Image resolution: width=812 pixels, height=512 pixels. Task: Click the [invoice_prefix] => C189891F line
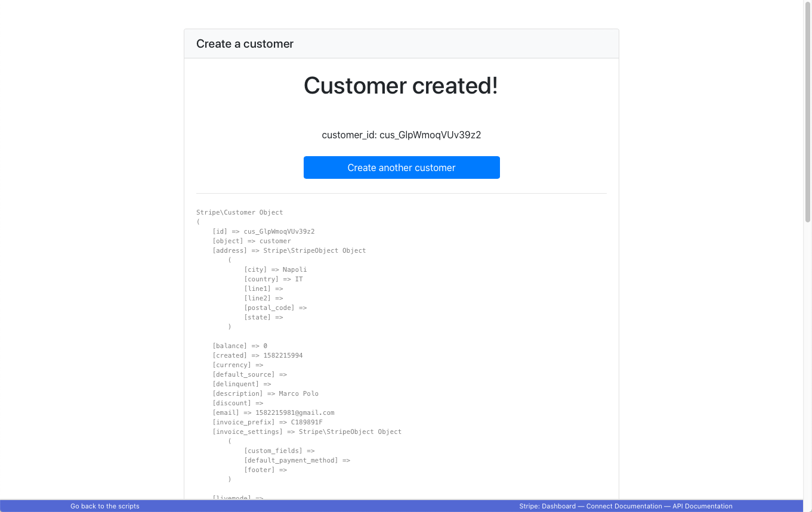pos(267,422)
